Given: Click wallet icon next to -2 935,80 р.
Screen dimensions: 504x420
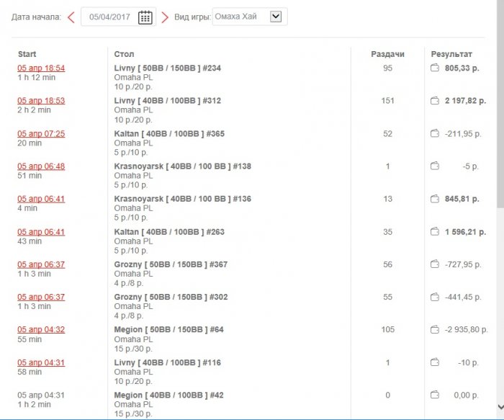Looking at the screenshot, I should click(435, 329).
